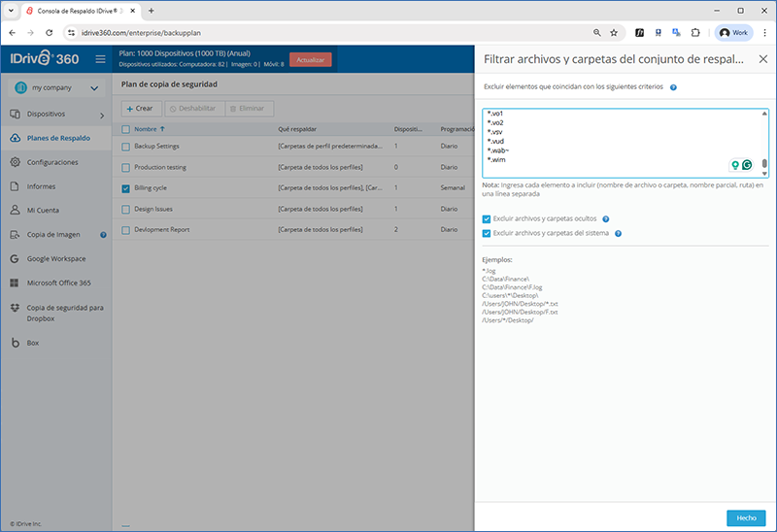Screen dimensions: 777x532
Task: Click the Grammarly icon in the text area
Action: 747,165
